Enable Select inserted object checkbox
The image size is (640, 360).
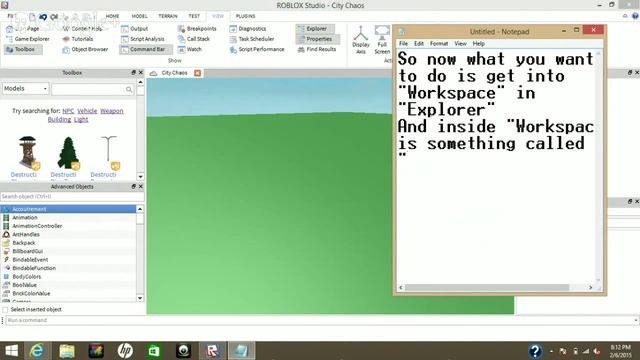click(5, 310)
